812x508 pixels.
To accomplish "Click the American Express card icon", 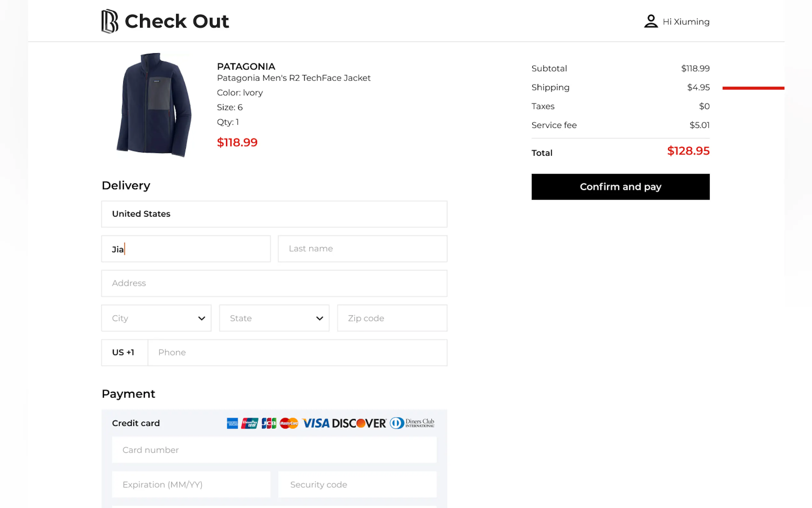I will (x=232, y=423).
